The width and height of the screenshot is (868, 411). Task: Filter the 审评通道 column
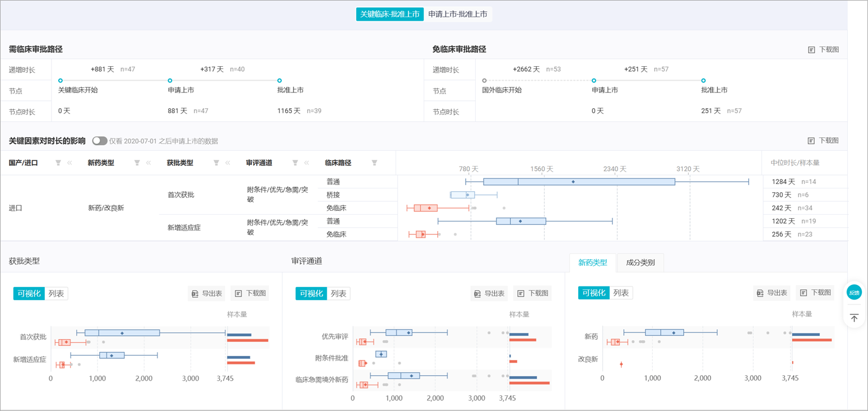coord(295,163)
